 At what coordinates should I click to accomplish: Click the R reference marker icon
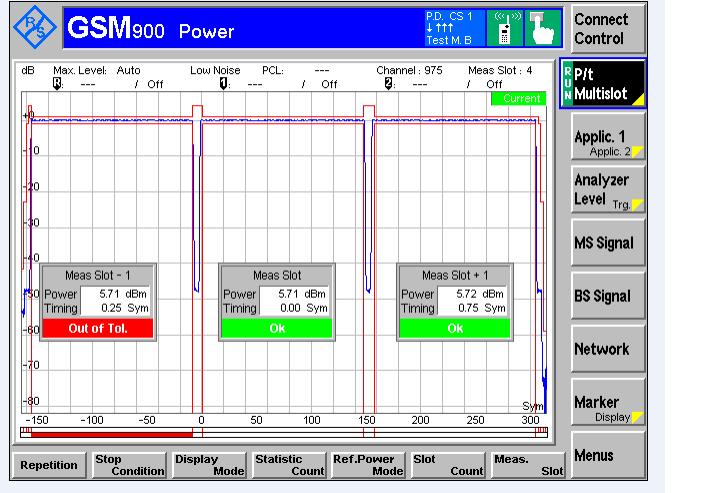click(x=57, y=84)
